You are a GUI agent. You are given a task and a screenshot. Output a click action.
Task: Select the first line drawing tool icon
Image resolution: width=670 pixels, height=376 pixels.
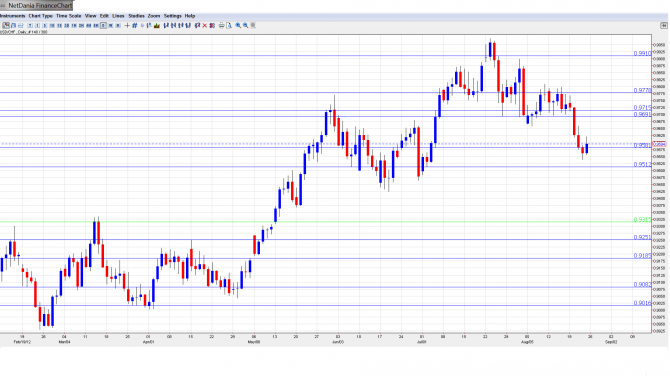(166, 26)
